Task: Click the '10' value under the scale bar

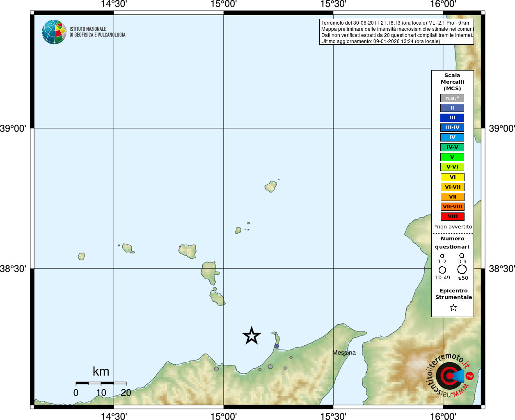Action: [x=101, y=393]
